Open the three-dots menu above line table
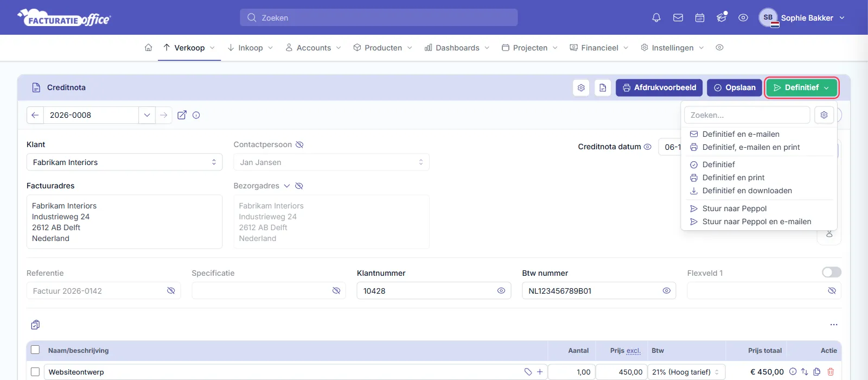Viewport: 868px width, 380px height. pyautogui.click(x=834, y=325)
